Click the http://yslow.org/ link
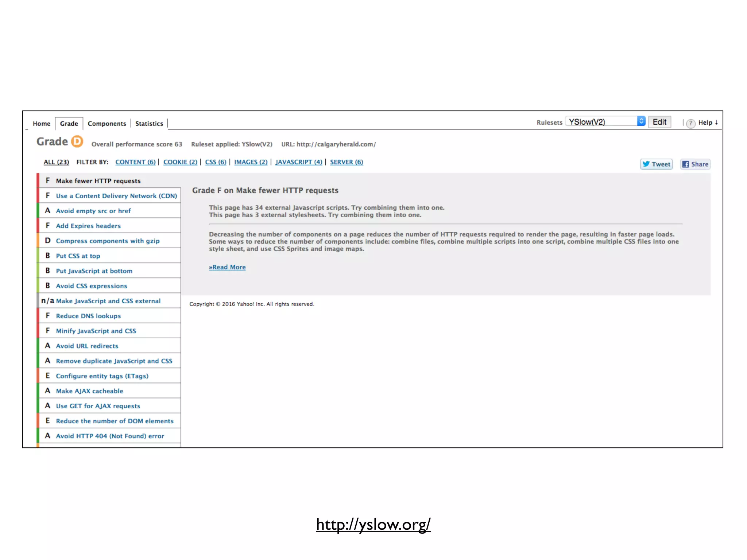This screenshot has height=560, width=747. coord(373,525)
